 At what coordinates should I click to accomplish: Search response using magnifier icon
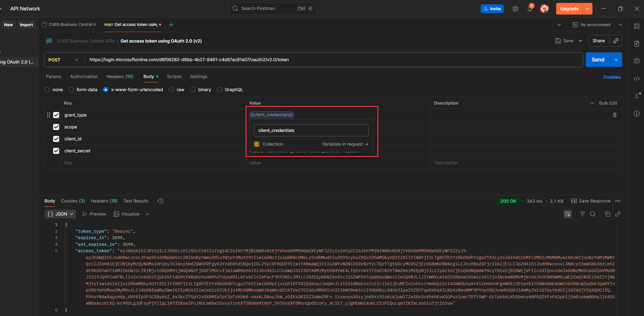(x=592, y=214)
